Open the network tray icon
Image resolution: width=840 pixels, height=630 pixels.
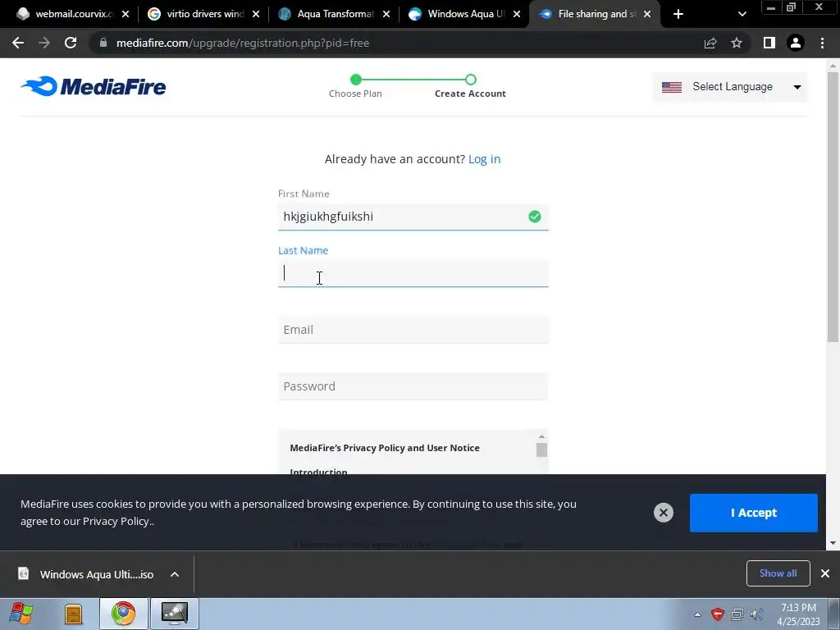(737, 614)
